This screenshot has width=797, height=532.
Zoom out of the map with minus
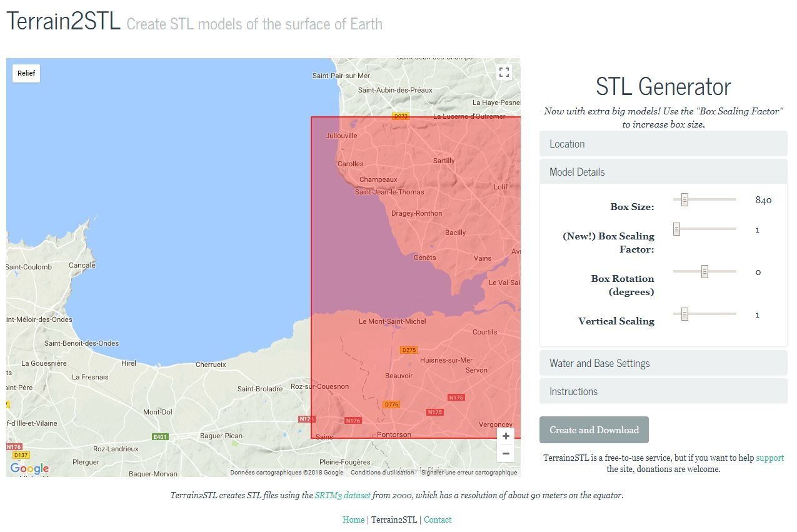click(506, 453)
